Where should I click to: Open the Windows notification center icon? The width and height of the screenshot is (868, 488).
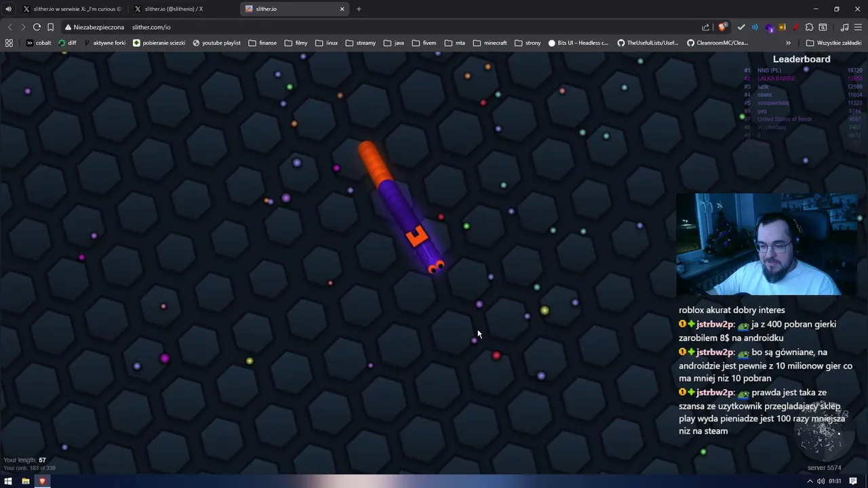853,481
